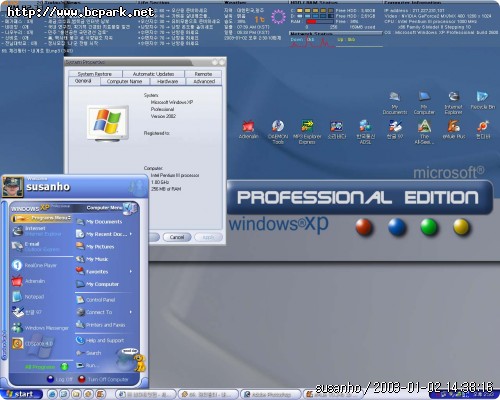Image resolution: width=500 pixels, height=400 pixels.
Task: Open My Computer in start menu
Action: coord(104,284)
